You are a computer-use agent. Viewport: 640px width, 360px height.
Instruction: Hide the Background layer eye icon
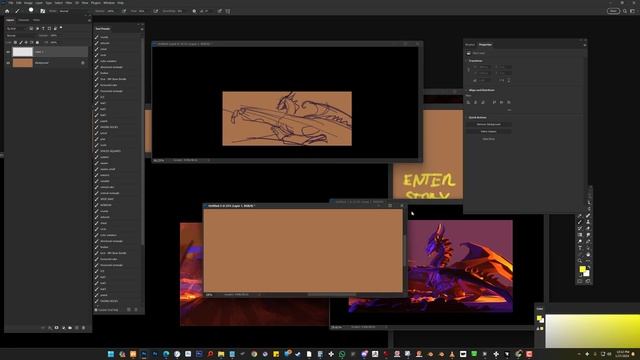(8, 63)
